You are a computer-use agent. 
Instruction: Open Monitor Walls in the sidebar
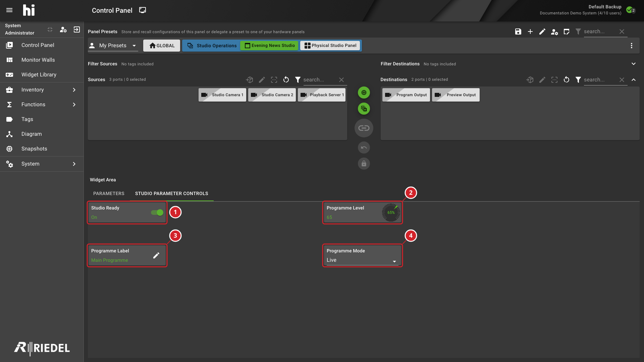click(42, 60)
